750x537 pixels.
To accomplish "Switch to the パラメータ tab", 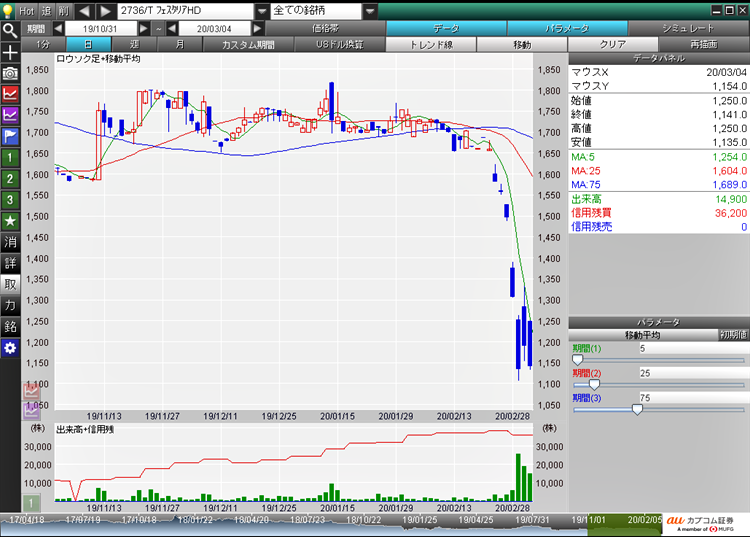I will (x=568, y=29).
